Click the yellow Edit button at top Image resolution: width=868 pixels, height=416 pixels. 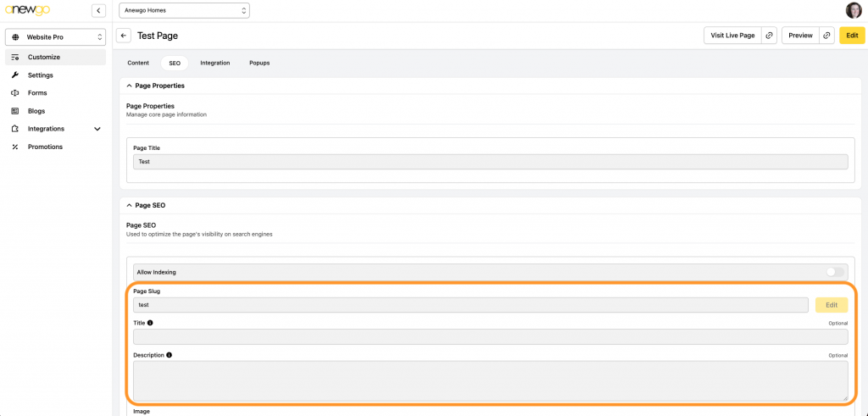[x=852, y=36]
